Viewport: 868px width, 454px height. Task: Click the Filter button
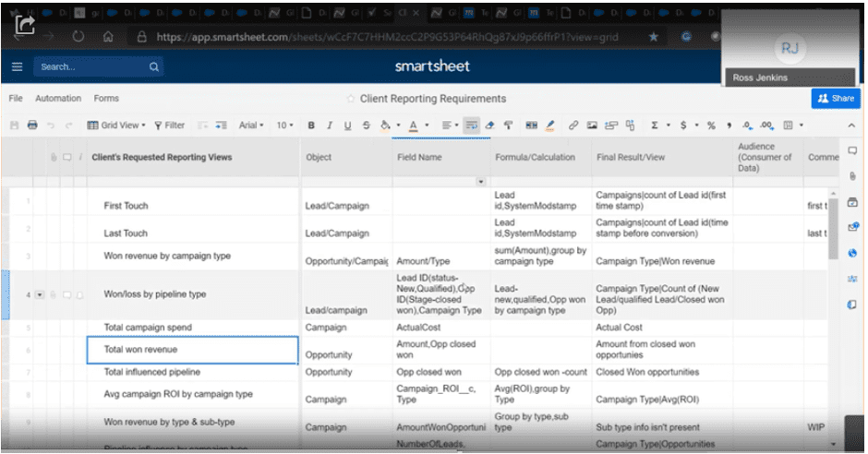pos(170,125)
